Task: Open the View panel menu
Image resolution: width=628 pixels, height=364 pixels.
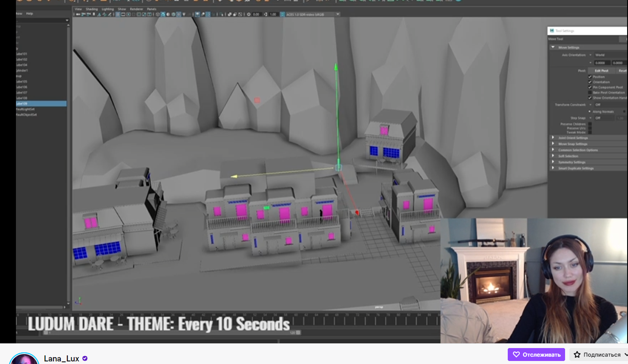Action: (78, 9)
